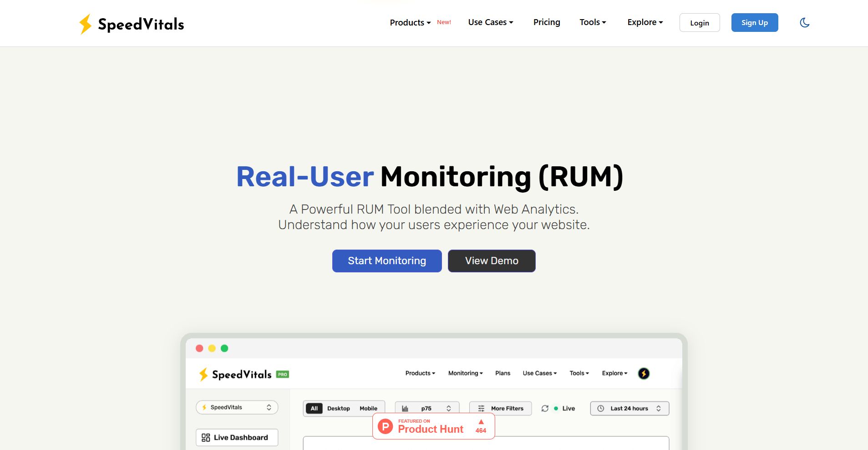This screenshot has width=868, height=450.
Task: Click the Sign Up button
Action: 755,23
